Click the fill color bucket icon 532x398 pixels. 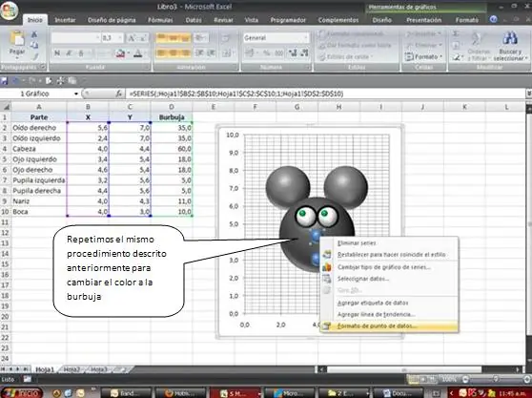click(120, 53)
